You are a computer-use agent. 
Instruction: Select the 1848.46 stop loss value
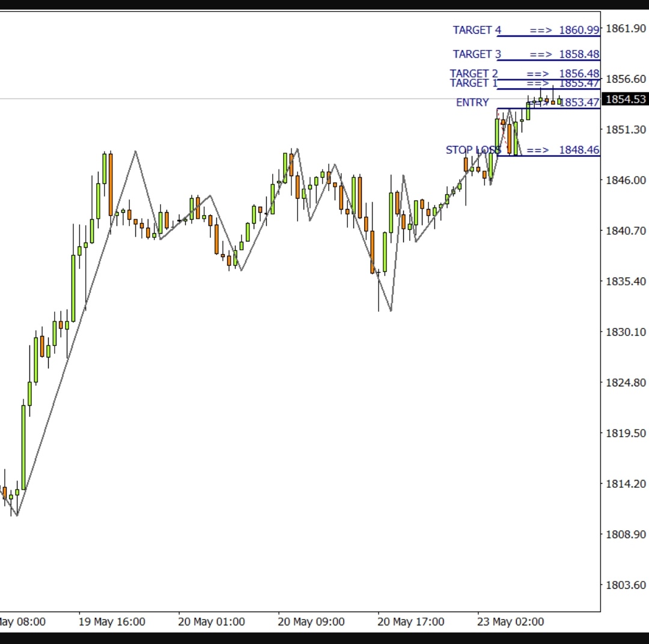click(x=579, y=150)
